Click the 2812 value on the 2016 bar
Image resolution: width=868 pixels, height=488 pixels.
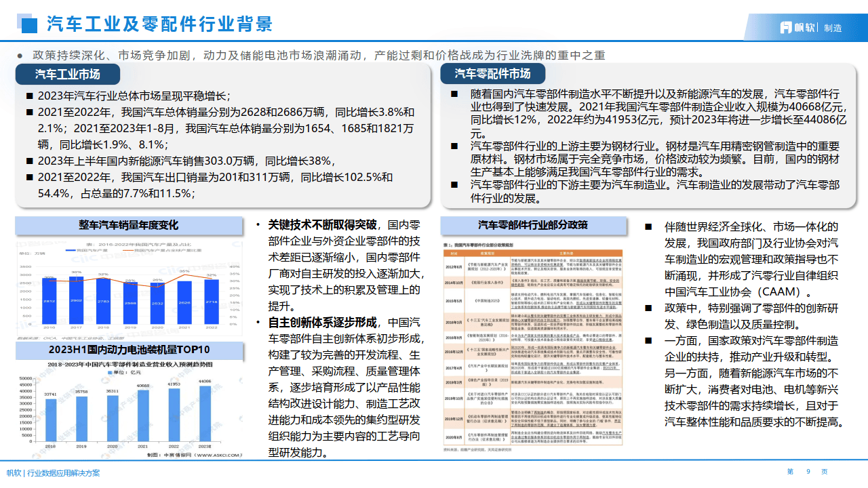pos(50,302)
